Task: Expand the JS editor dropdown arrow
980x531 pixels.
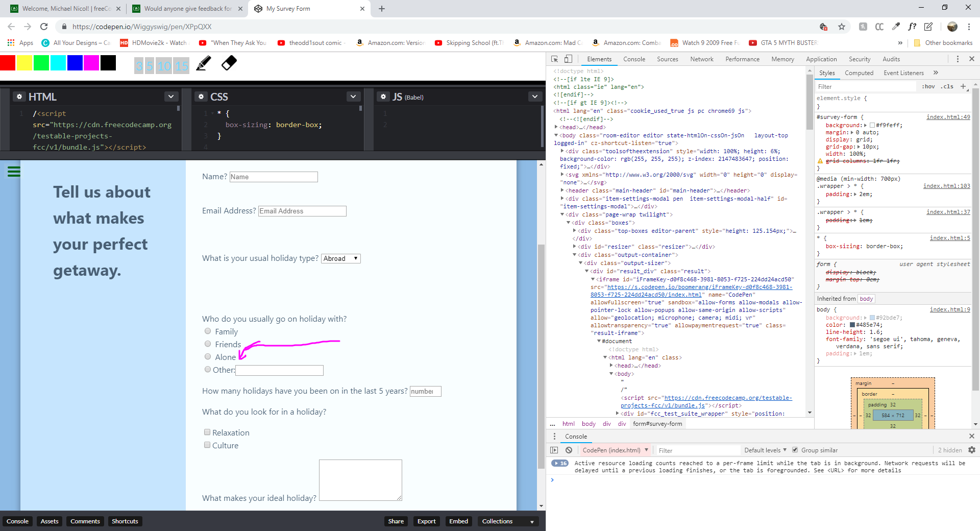Action: [535, 96]
